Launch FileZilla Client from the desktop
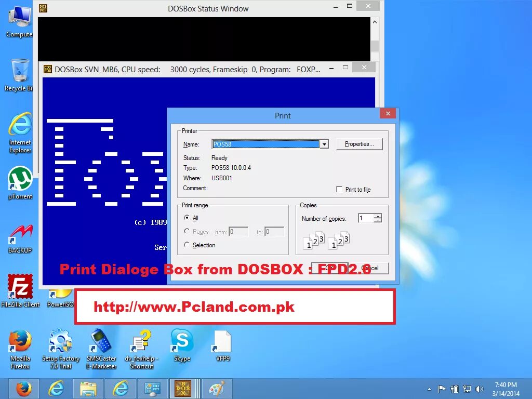Viewport: 532px width, 399px height. 20,291
